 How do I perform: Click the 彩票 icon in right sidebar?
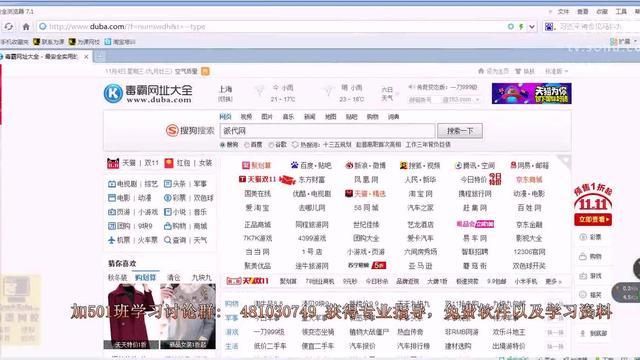[x=584, y=237]
